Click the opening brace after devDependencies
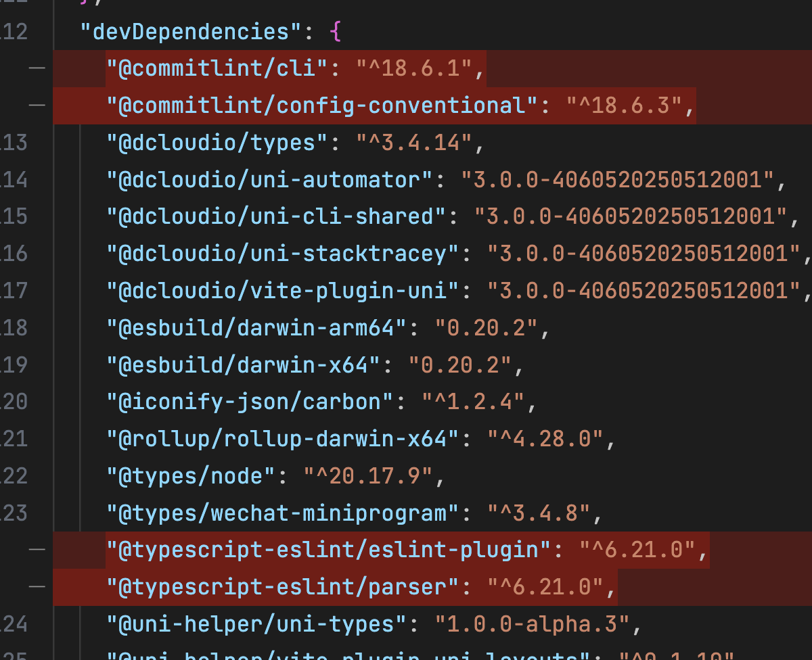This screenshot has height=660, width=812. click(x=336, y=32)
